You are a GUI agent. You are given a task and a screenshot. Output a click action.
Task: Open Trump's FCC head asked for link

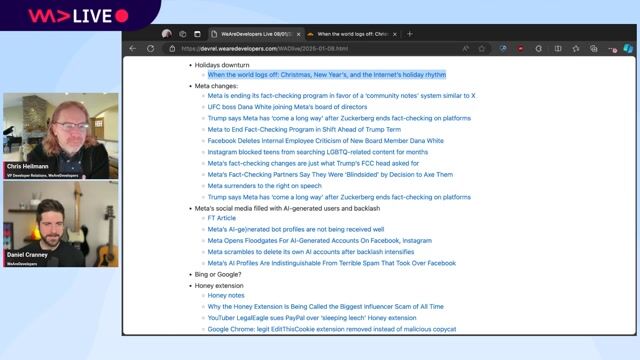coord(313,163)
